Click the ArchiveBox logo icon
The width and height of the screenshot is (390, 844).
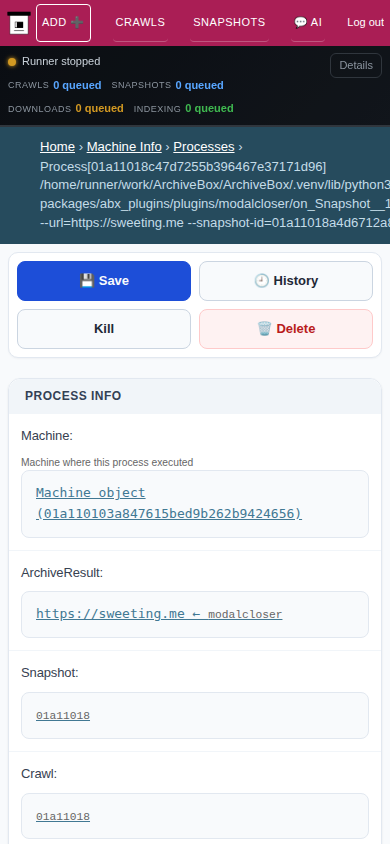(x=19, y=23)
